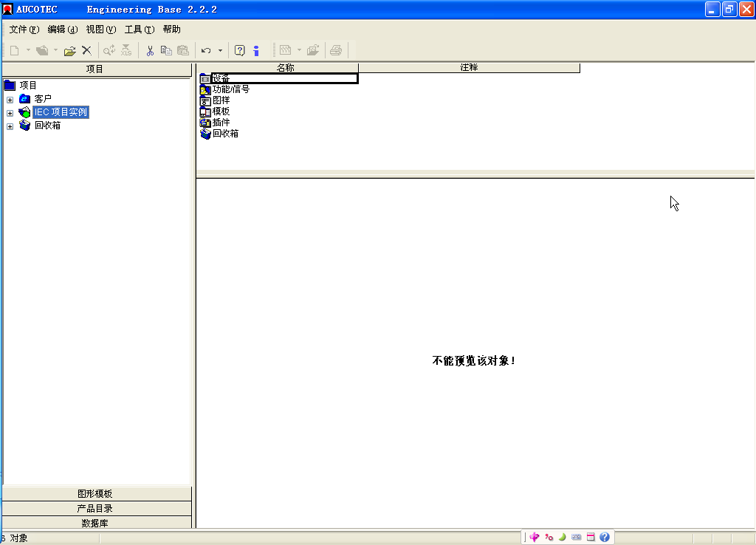Screen dimensions: 756x545
Task: Click the greyed diagram sheet toolbar icon
Action: point(286,50)
